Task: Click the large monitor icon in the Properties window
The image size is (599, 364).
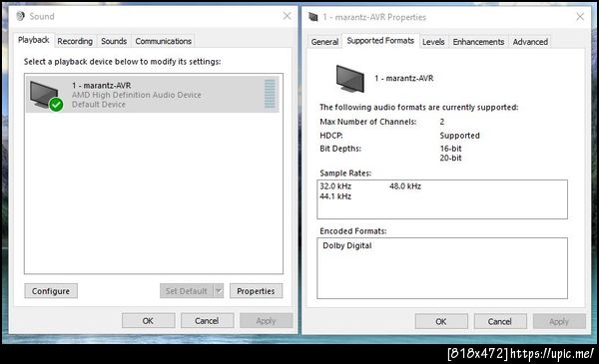Action: coord(350,79)
